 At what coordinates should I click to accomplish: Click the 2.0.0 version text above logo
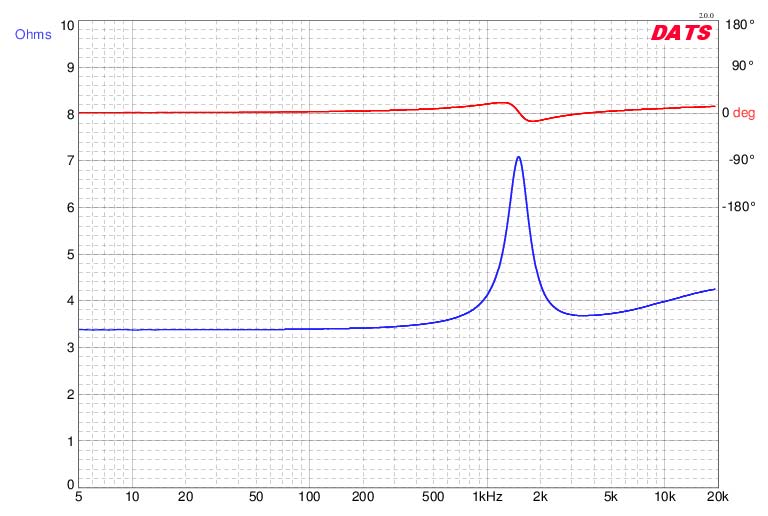click(706, 16)
